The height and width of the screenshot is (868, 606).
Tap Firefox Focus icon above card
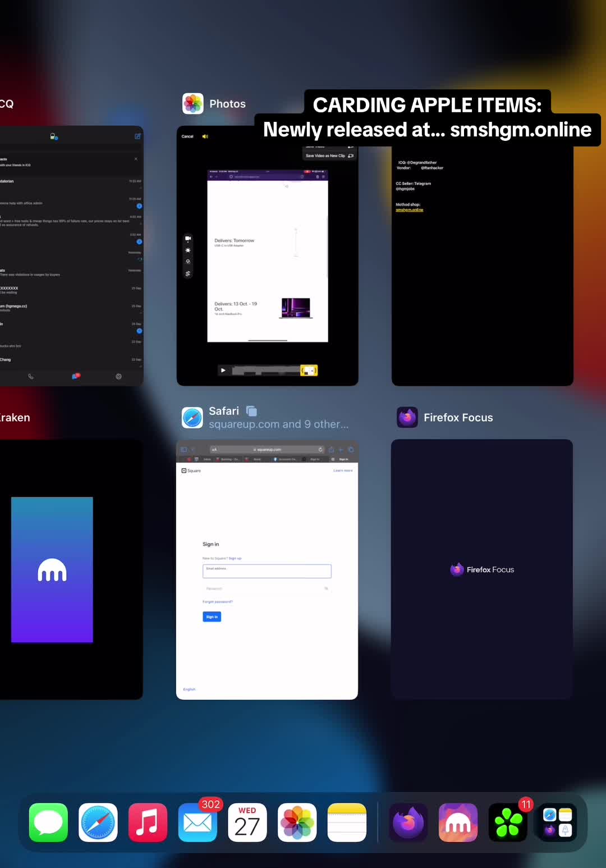407,418
